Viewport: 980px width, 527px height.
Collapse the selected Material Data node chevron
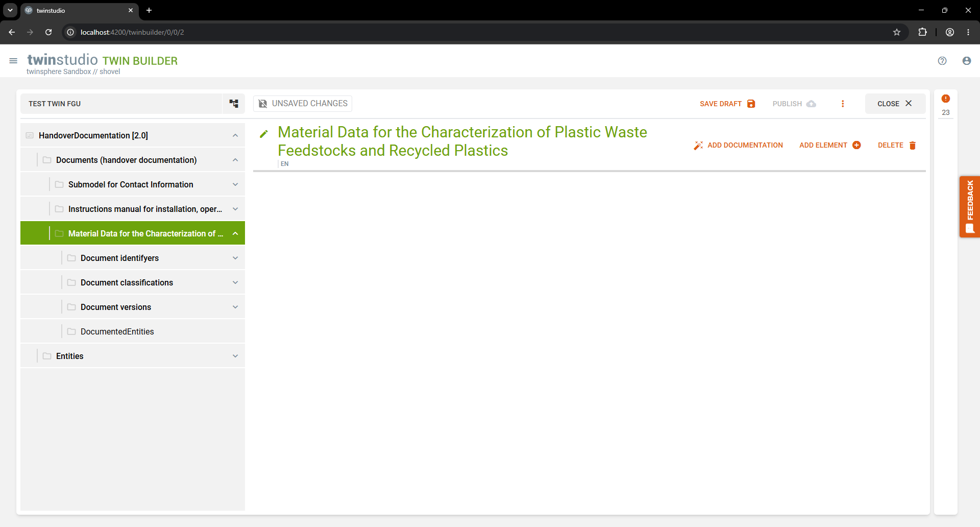click(x=235, y=233)
